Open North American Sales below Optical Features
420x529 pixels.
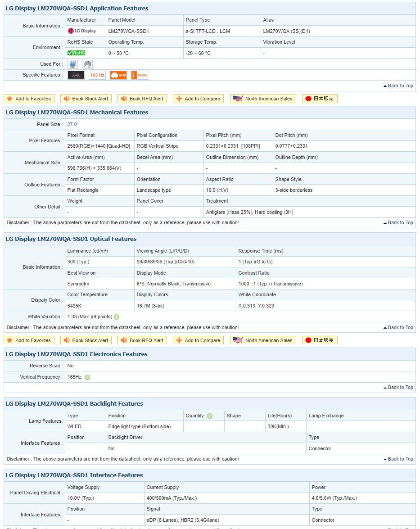click(263, 340)
